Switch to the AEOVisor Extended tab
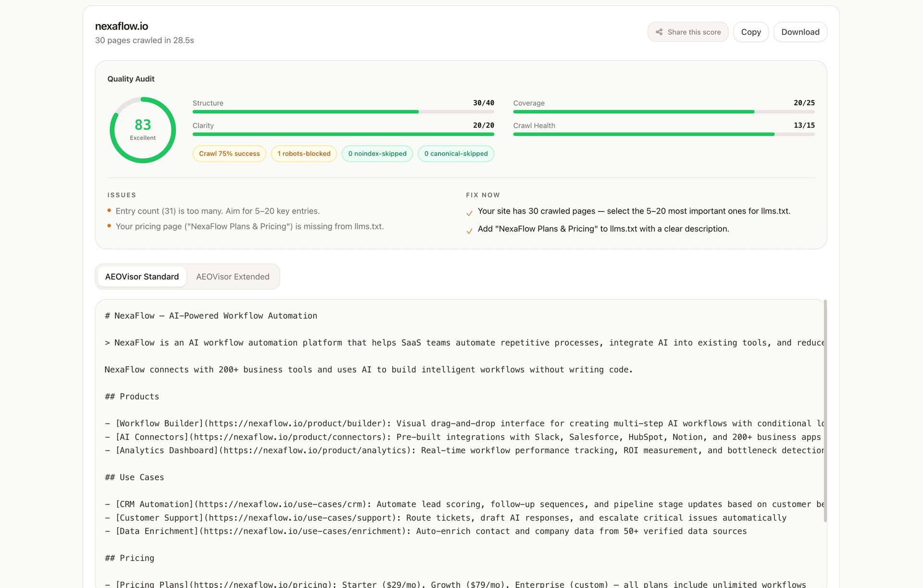 pos(233,277)
